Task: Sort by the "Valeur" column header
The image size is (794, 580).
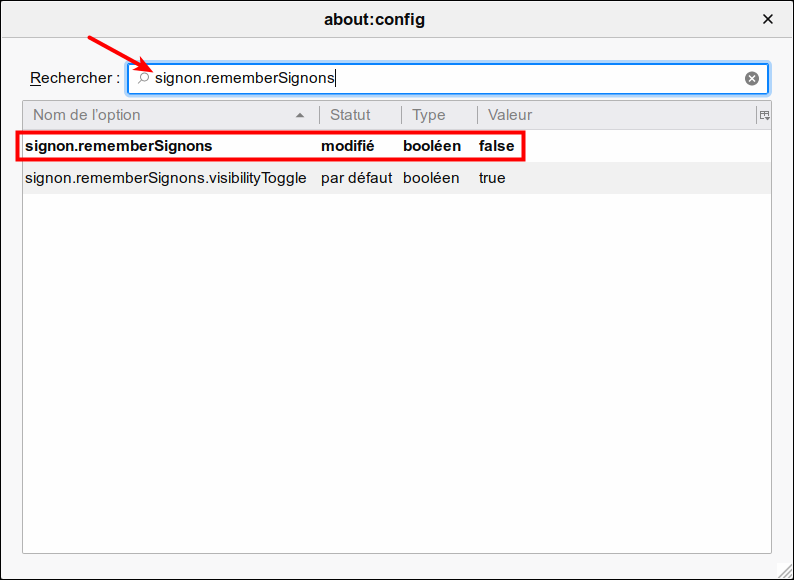Action: [510, 115]
